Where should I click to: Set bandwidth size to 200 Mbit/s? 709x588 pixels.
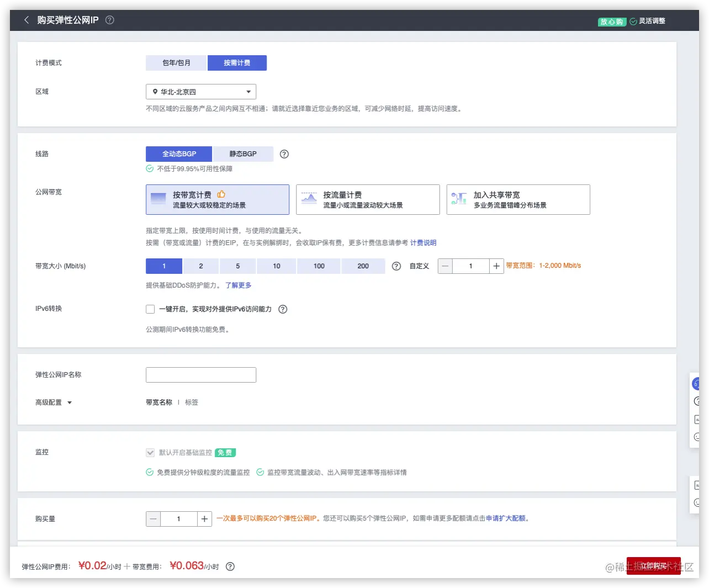pos(363,266)
